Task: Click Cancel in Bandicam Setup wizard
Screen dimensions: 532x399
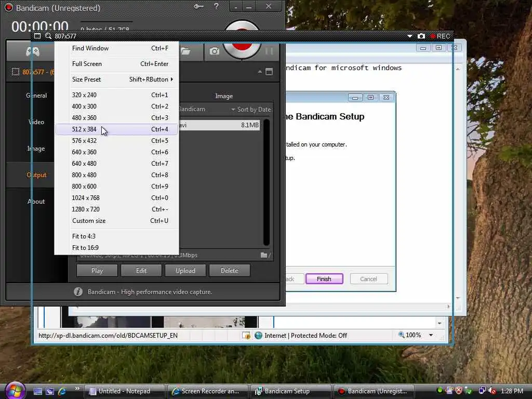Action: [368, 279]
